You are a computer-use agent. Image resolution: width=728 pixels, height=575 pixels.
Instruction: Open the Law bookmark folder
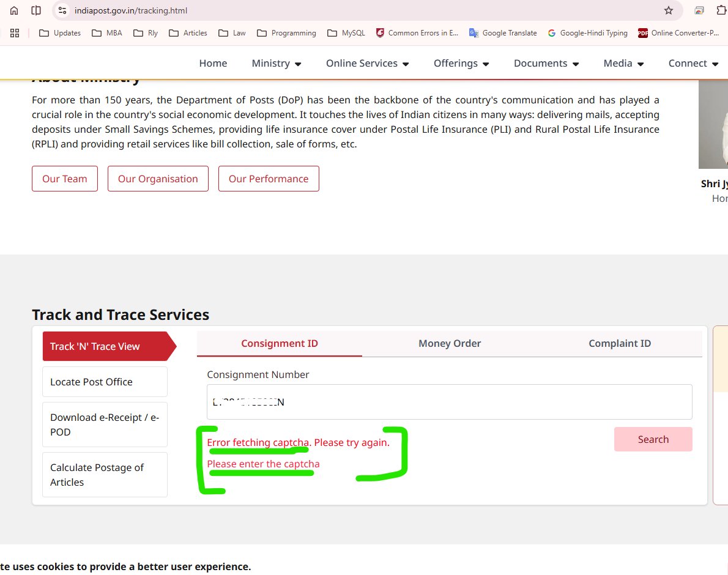[x=232, y=33]
